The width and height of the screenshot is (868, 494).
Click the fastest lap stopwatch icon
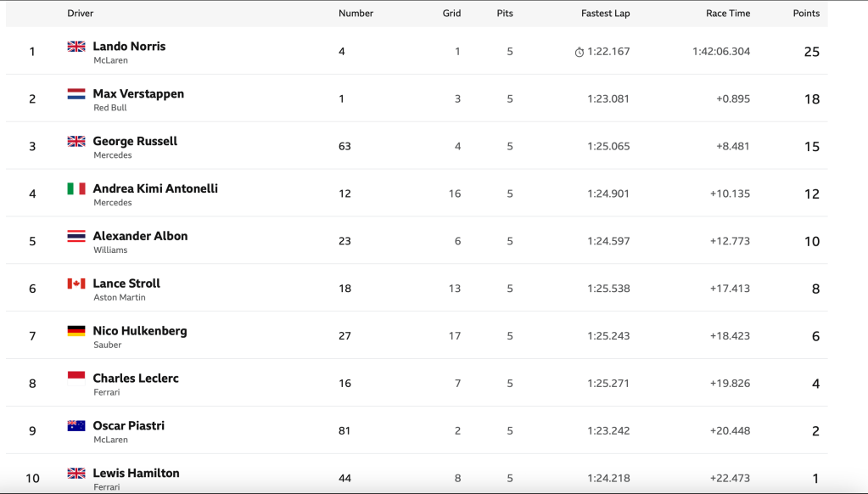click(580, 52)
